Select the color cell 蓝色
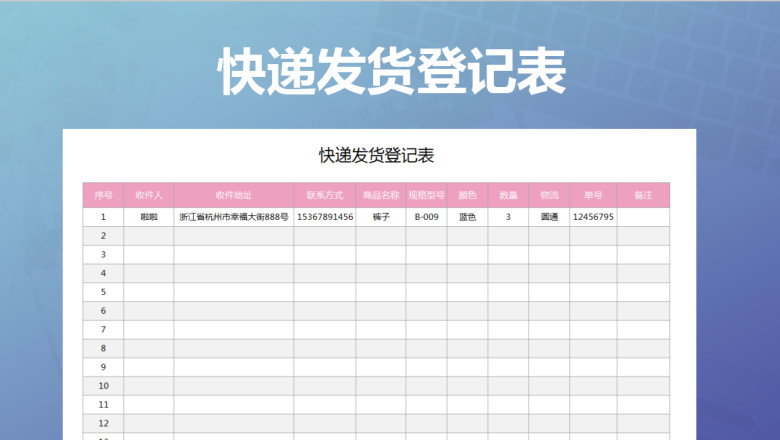Image resolution: width=780 pixels, height=440 pixels. (468, 217)
